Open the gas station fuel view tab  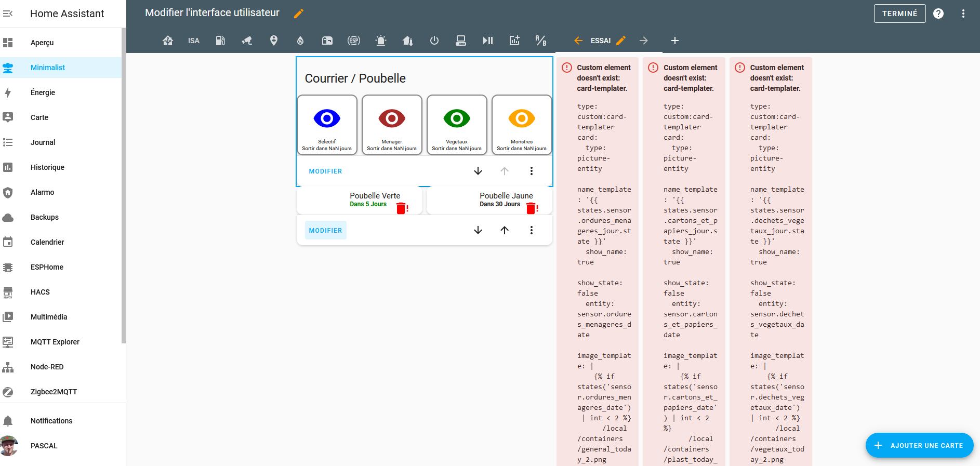click(220, 41)
